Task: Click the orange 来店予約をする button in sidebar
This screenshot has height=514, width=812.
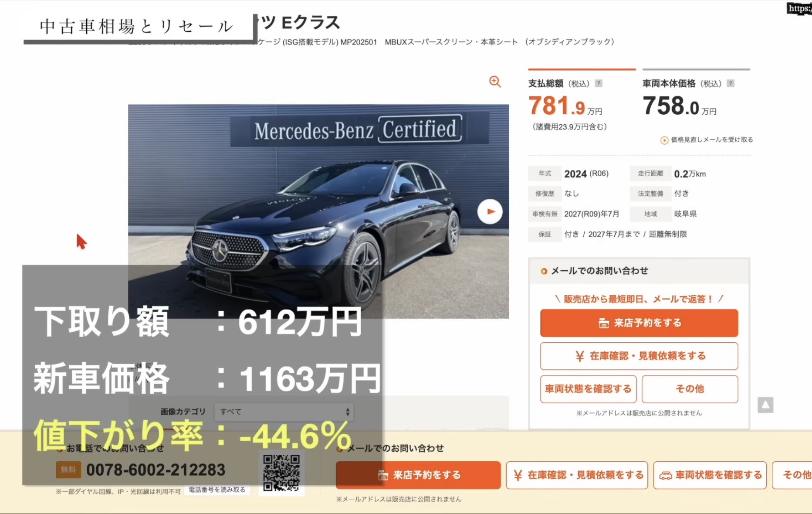Action: point(639,323)
